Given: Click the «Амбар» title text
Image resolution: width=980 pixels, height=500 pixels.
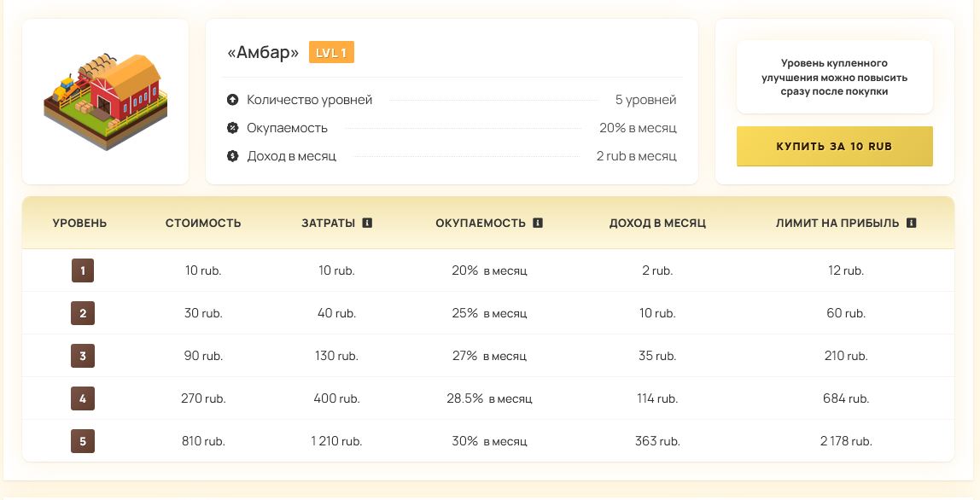Looking at the screenshot, I should pos(263,53).
